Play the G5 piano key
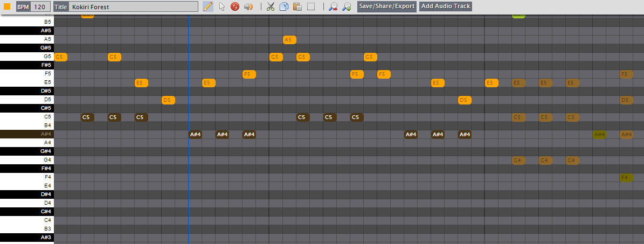This screenshot has height=244, width=644. 27,57
